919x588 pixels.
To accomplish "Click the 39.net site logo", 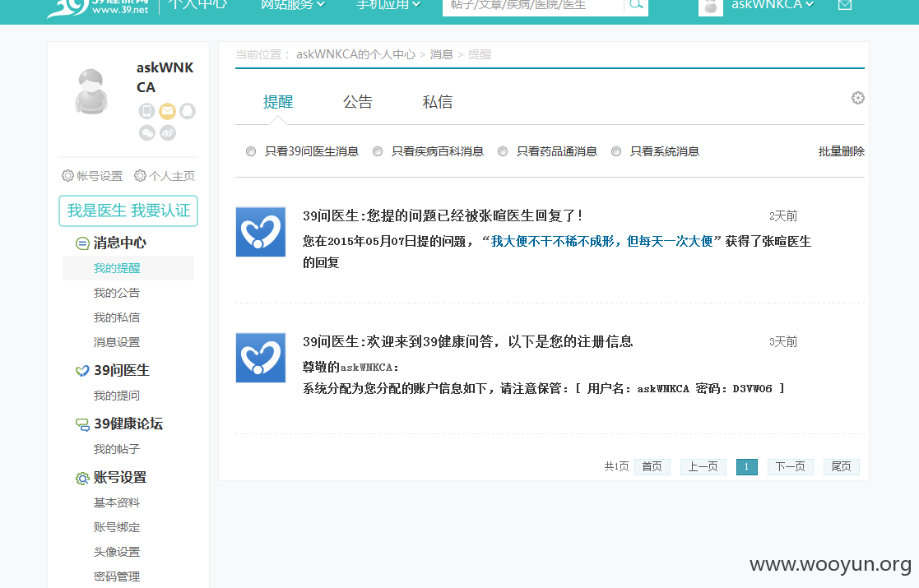I will [98, 7].
